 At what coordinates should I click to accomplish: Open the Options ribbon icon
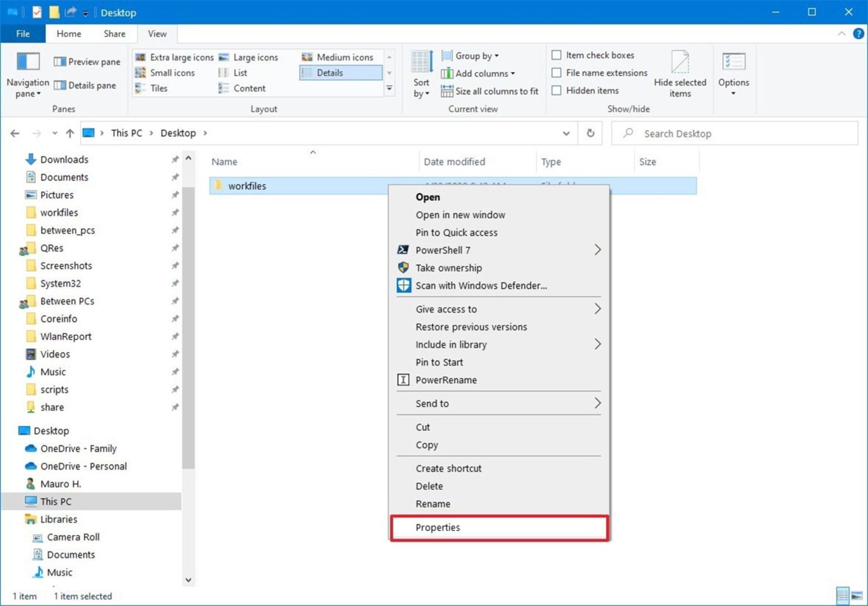pyautogui.click(x=733, y=62)
